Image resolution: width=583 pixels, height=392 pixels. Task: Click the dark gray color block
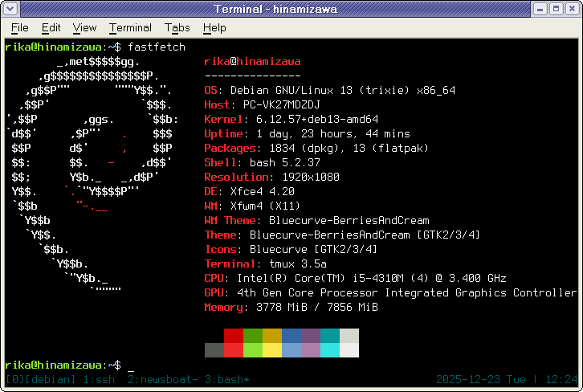214,350
